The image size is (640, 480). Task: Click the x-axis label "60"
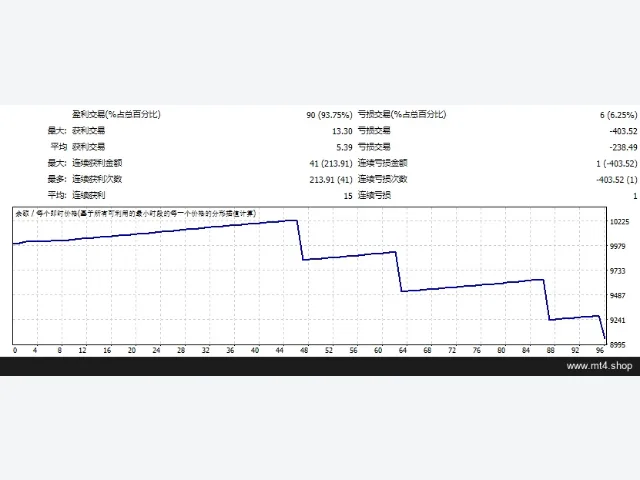(378, 350)
